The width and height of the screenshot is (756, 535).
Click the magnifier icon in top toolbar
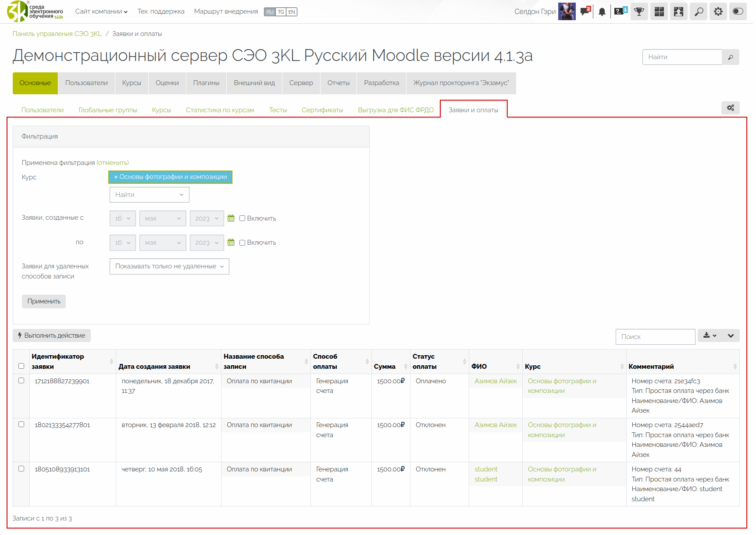(699, 12)
